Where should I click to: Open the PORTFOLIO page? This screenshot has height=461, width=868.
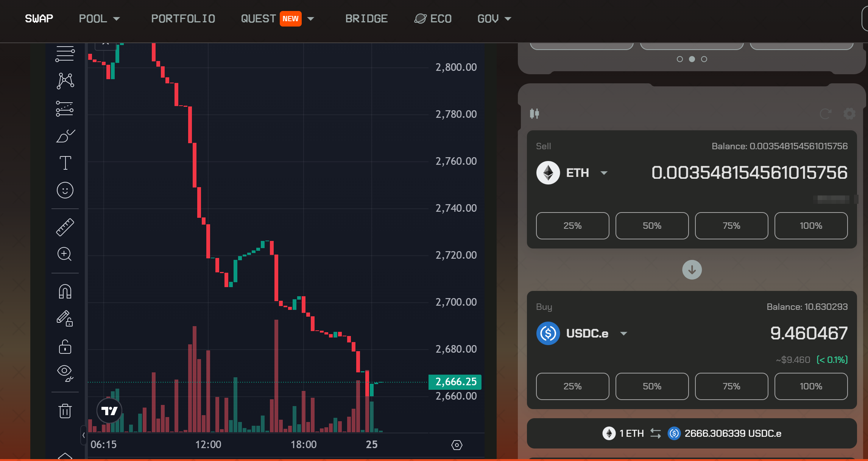[x=183, y=19]
